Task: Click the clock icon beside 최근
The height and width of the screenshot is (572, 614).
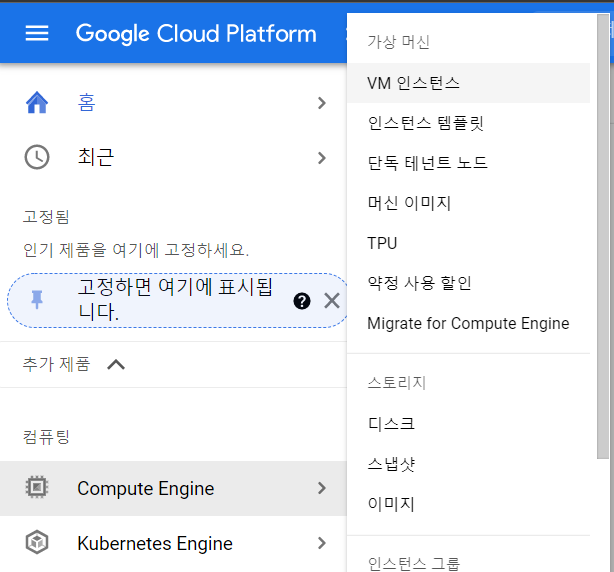Action: click(37, 157)
